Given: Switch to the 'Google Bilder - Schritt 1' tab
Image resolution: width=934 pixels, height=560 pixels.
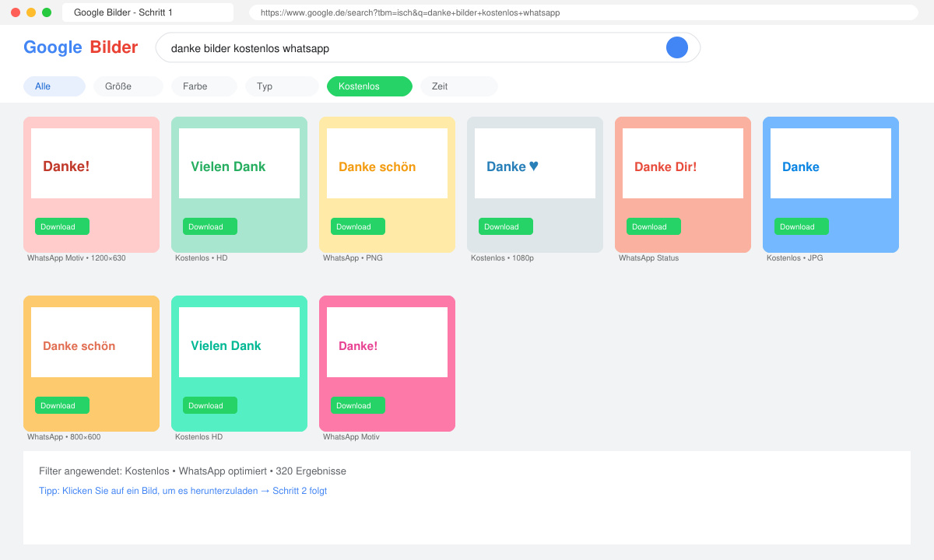Looking at the screenshot, I should coord(148,12).
